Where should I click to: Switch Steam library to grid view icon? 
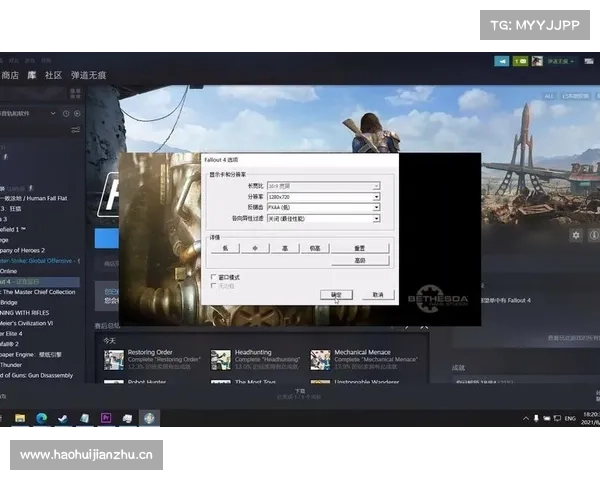pyautogui.click(x=75, y=93)
